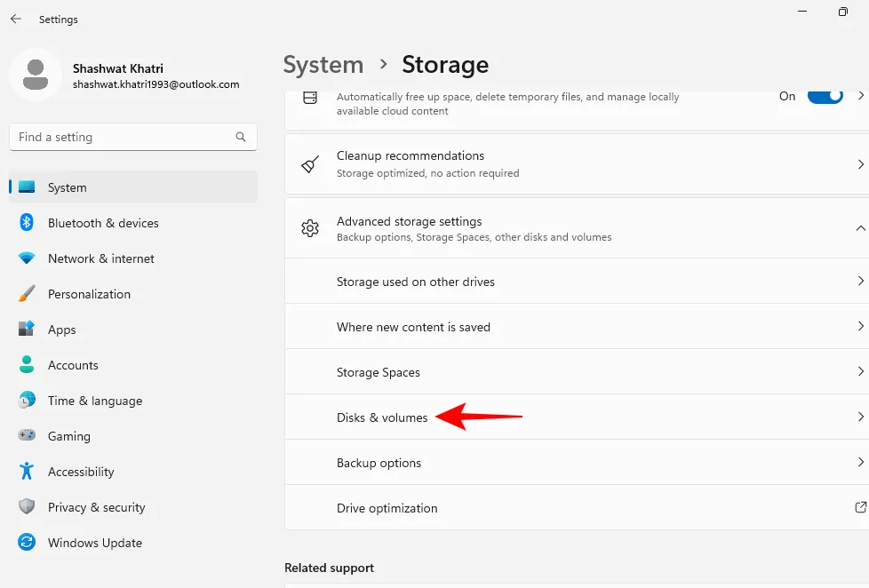
Task: Minimize the Settings window
Action: pos(802,11)
